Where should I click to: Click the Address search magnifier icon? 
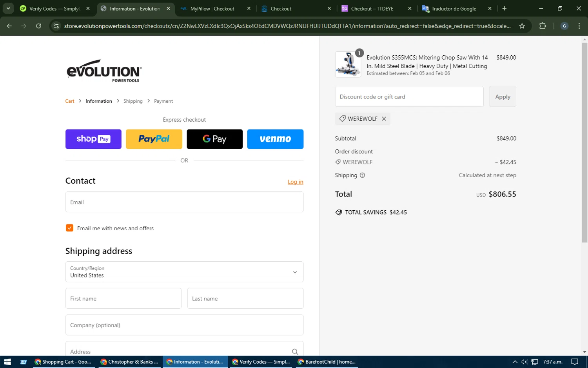[295, 352]
